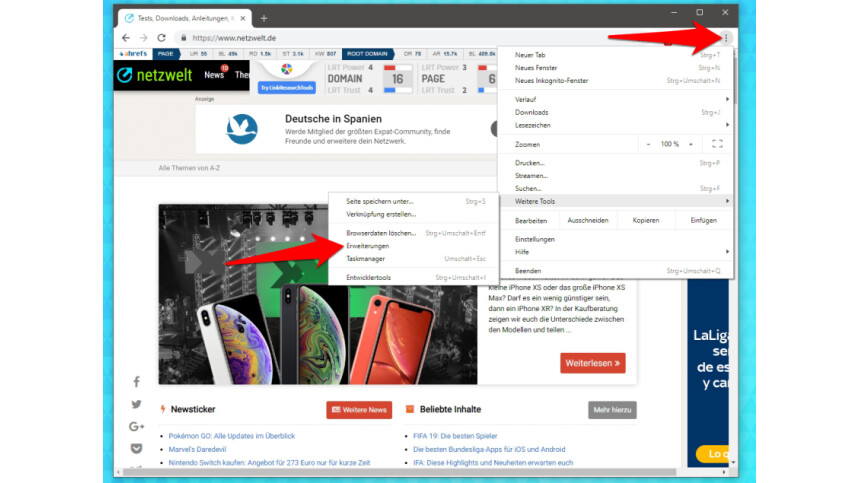Click the browser forward arrow

click(x=143, y=38)
